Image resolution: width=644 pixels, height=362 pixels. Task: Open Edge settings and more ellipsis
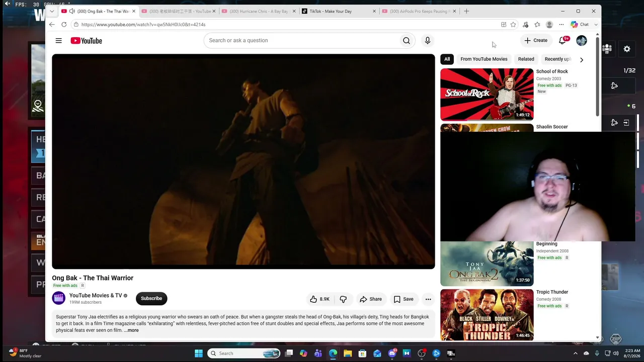561,24
